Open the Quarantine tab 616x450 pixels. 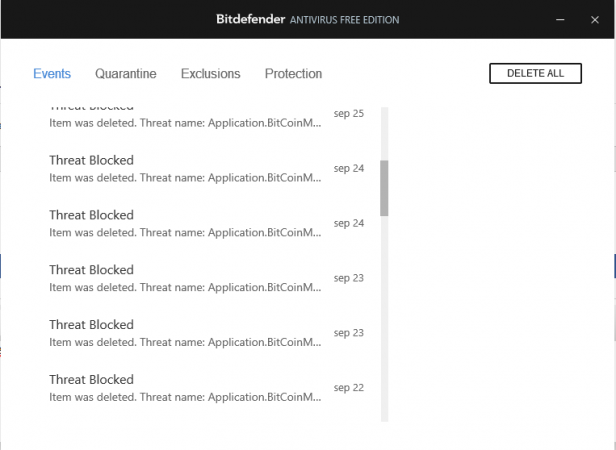point(126,73)
